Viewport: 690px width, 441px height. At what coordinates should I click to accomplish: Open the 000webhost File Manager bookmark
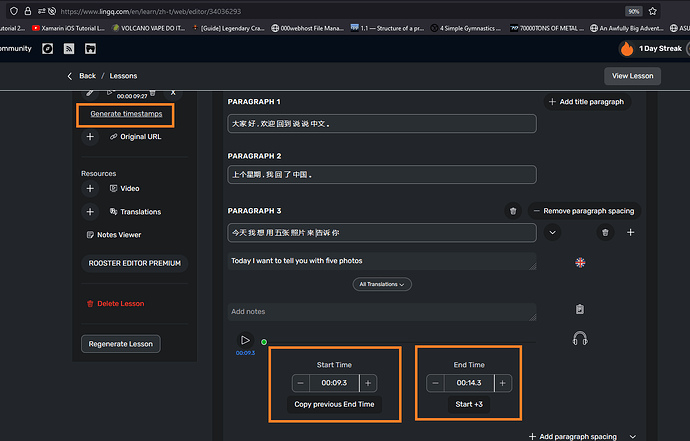[x=308, y=28]
